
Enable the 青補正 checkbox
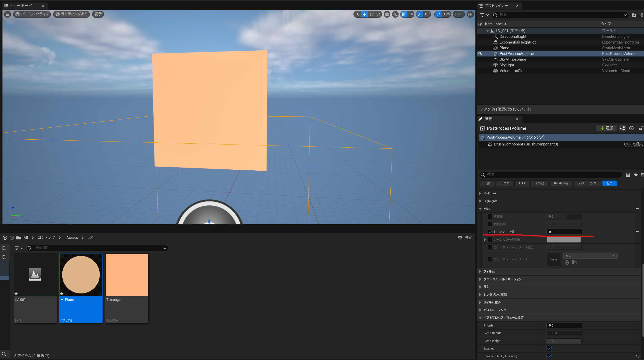(490, 216)
